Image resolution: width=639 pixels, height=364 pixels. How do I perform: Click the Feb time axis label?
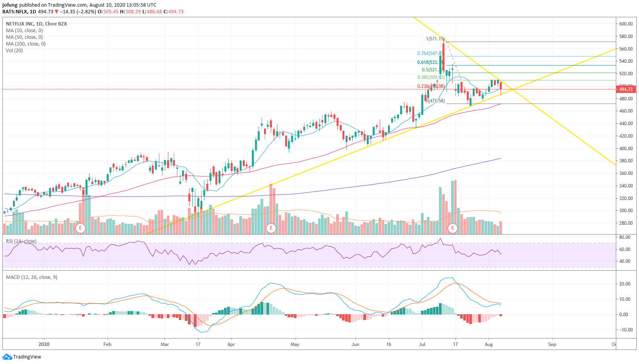(x=107, y=344)
